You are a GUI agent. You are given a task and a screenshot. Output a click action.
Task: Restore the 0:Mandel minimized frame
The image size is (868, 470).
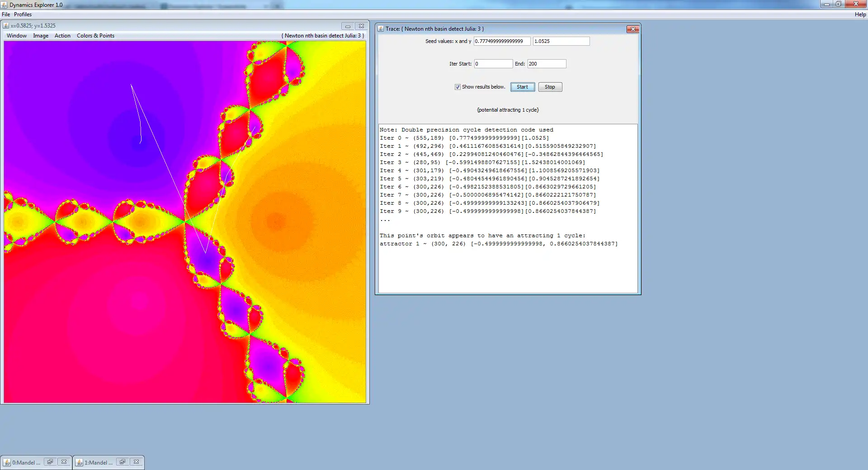50,462
